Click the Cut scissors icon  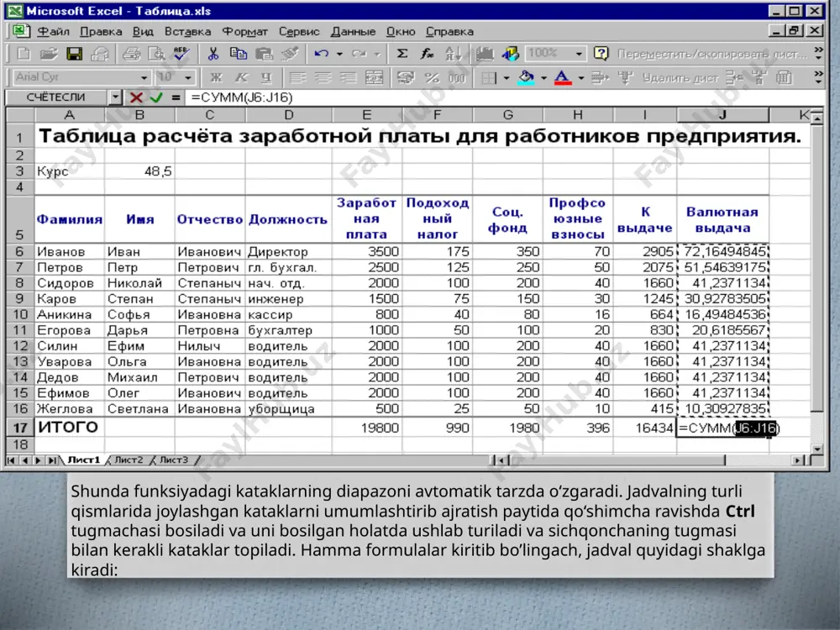coord(213,54)
